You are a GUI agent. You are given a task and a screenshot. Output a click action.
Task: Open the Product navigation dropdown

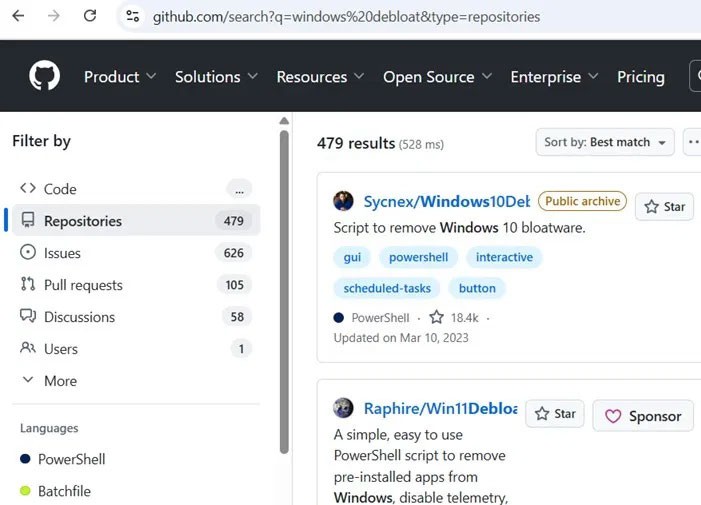[120, 77]
